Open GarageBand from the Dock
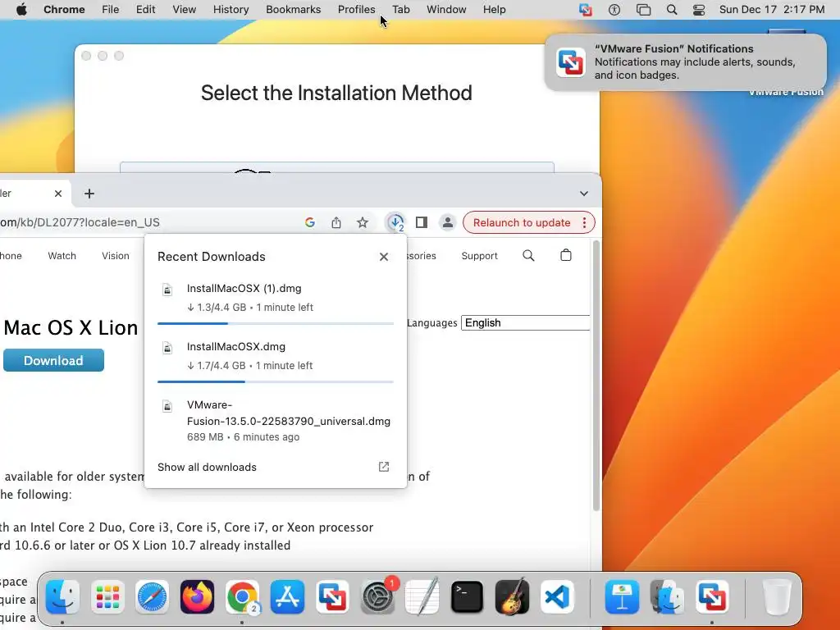 tap(512, 597)
